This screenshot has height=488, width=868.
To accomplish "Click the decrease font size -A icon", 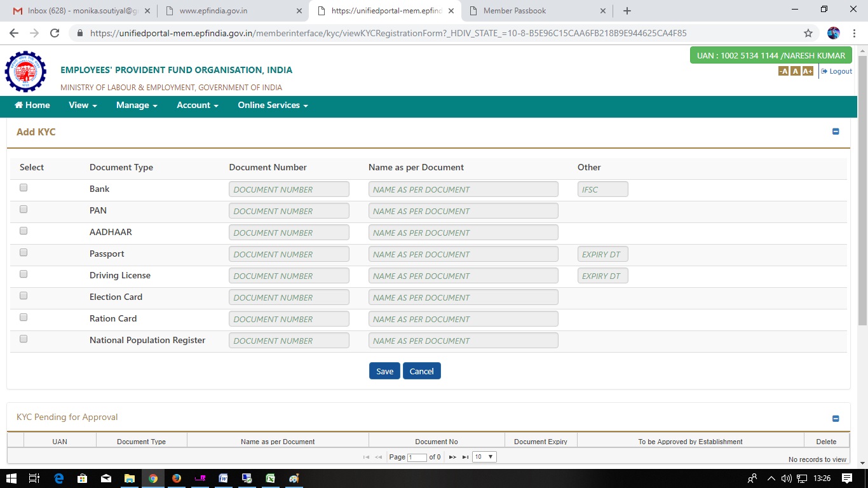I will pos(783,71).
